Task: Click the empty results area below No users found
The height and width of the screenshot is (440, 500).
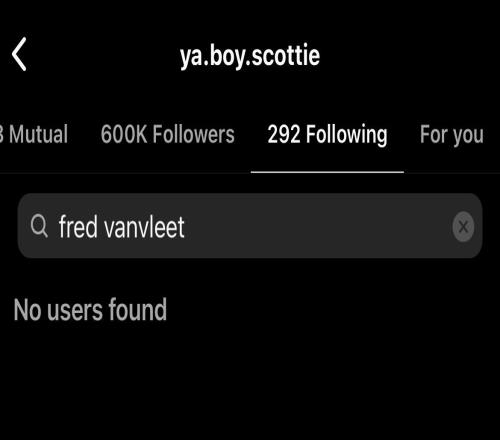Action: (x=250, y=383)
